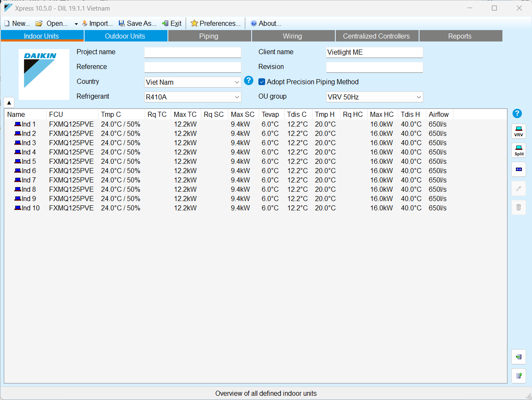The width and height of the screenshot is (532, 400).
Task: Click the Revision input field
Action: click(375, 67)
